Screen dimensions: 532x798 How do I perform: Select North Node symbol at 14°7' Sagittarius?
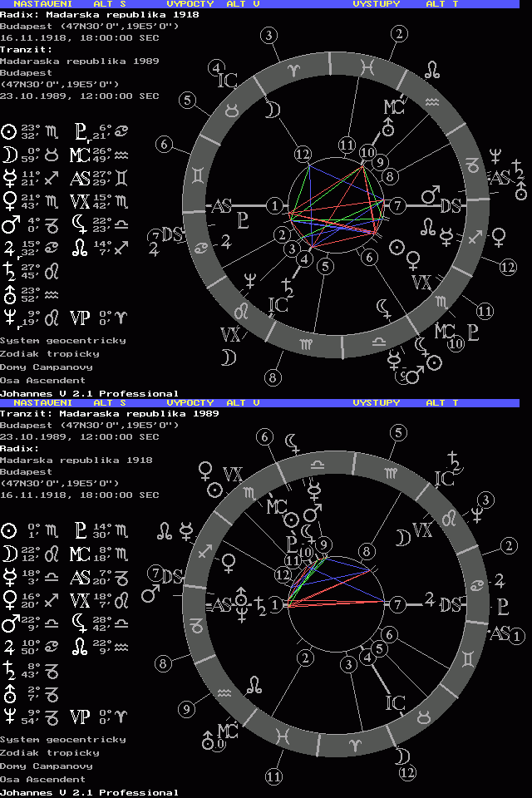[80, 247]
